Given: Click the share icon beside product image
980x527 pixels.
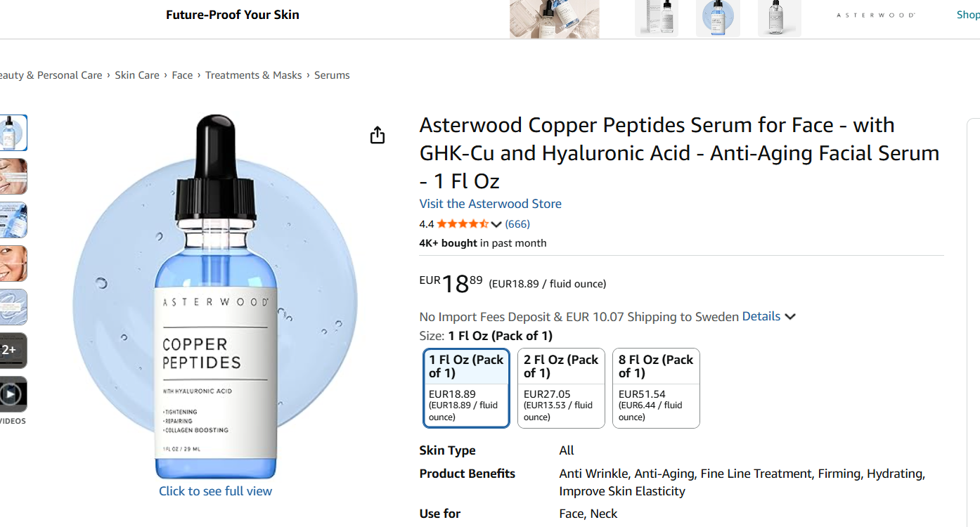Looking at the screenshot, I should click(378, 135).
